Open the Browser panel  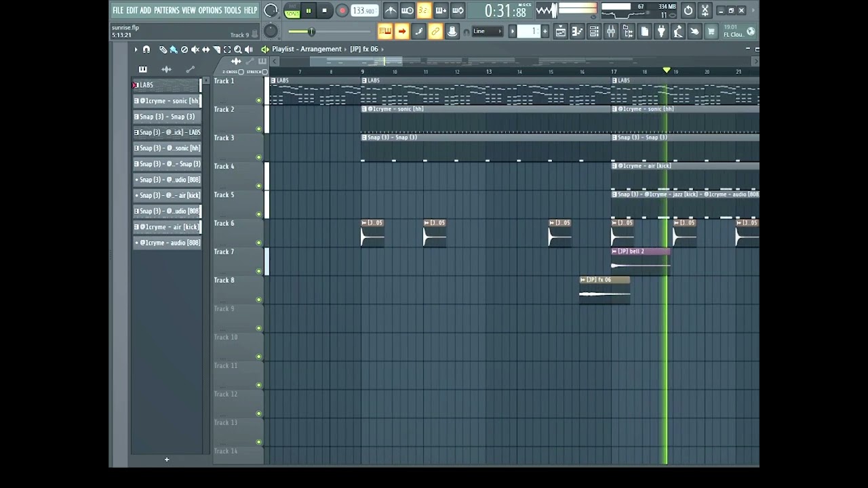pyautogui.click(x=628, y=31)
